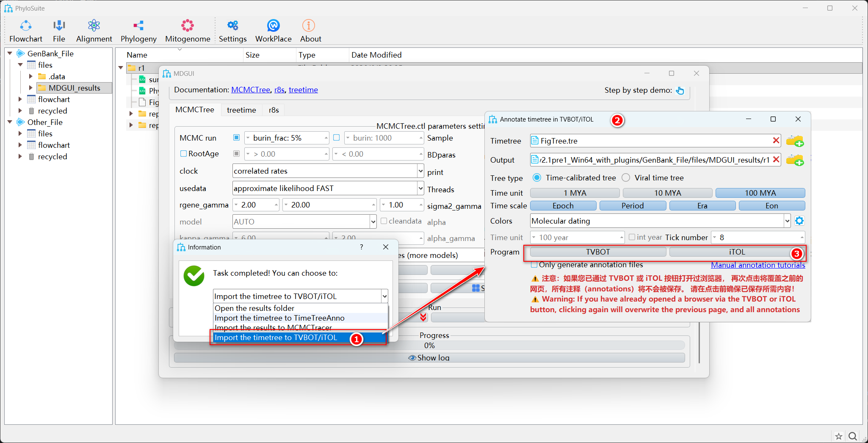Open the File toolbar menu icon
The height and width of the screenshot is (443, 868).
click(59, 31)
